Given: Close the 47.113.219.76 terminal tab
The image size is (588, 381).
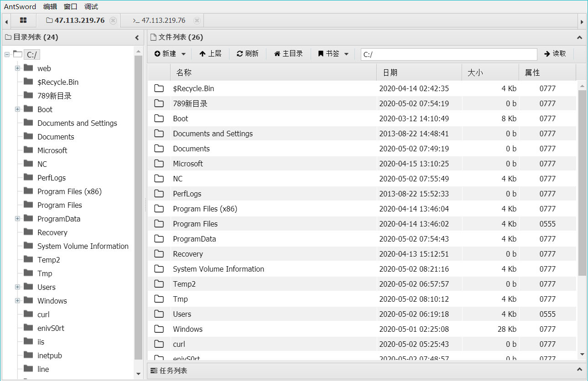Looking at the screenshot, I should click(x=197, y=21).
